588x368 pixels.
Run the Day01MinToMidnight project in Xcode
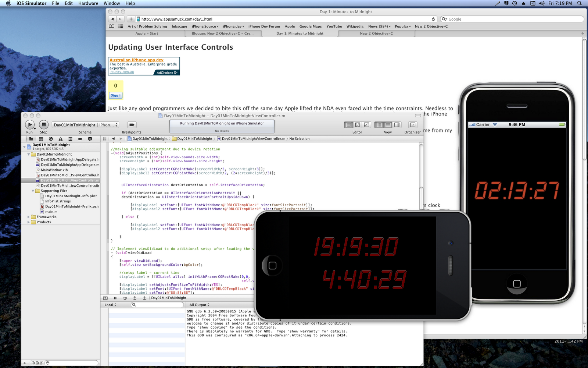[30, 125]
